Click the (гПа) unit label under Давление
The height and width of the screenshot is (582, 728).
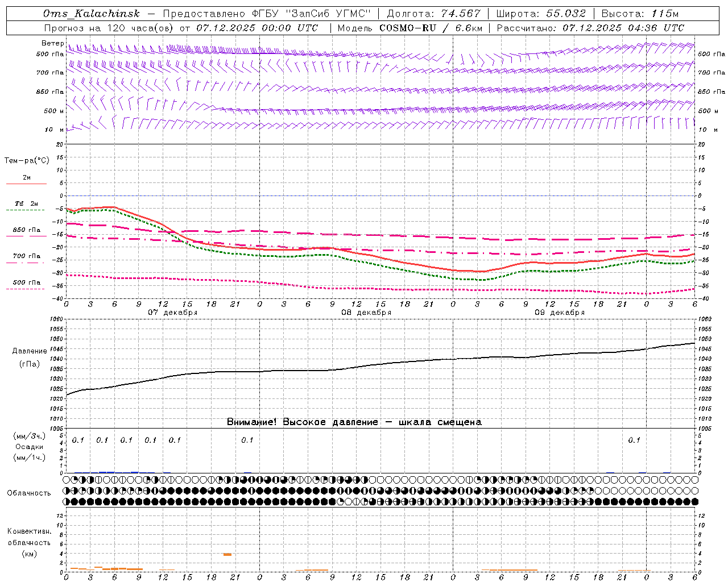pyautogui.click(x=30, y=364)
